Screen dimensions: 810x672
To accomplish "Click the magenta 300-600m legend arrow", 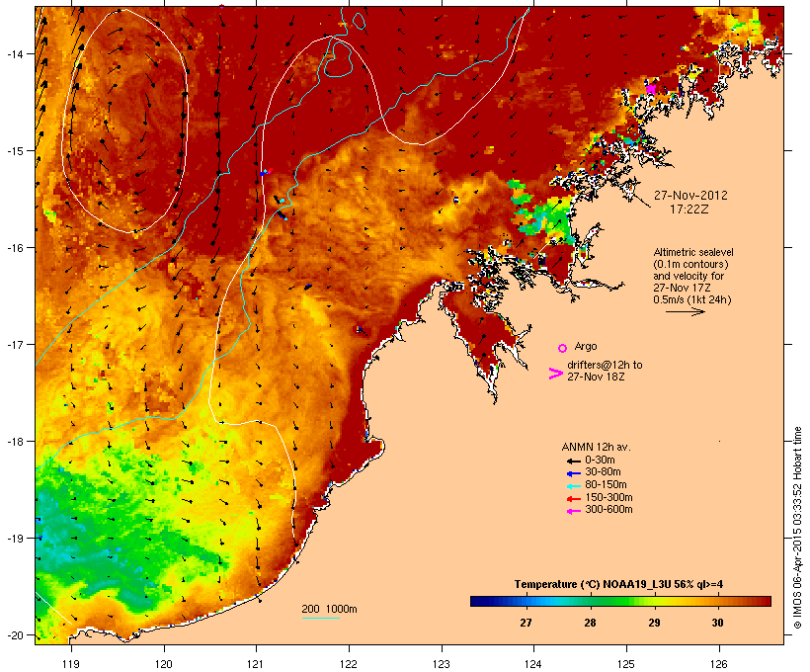I will 574,511.
